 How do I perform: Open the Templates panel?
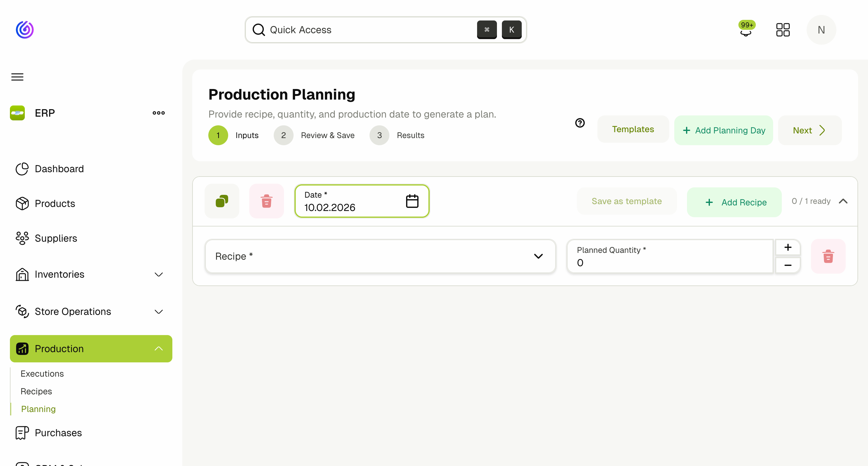click(x=633, y=129)
